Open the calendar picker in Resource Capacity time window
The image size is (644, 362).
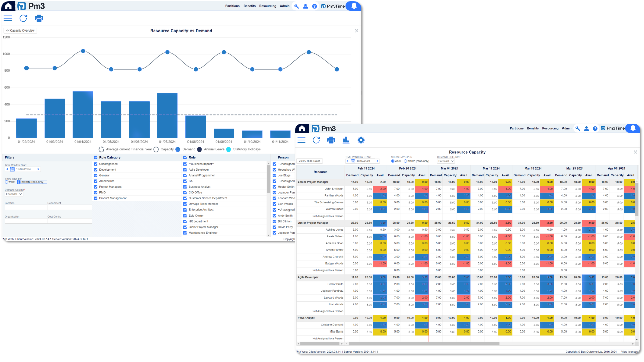point(353,161)
